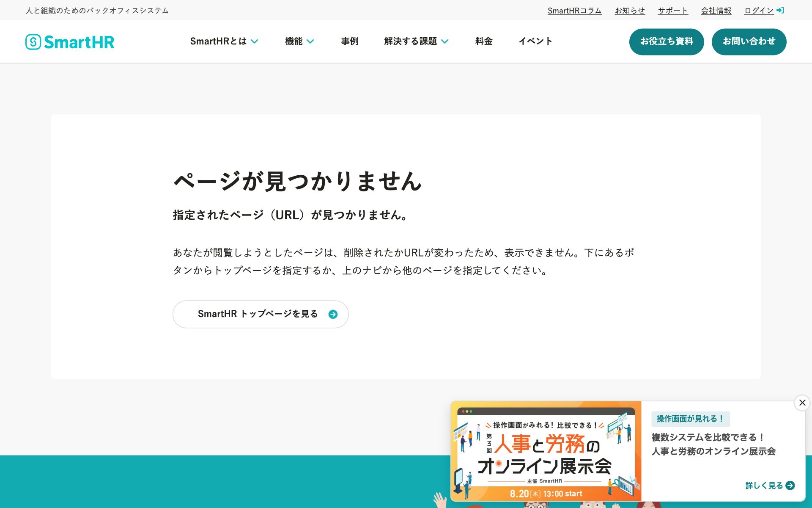Viewport: 812px width, 508px height.
Task: Click the SmartHR logo
Action: tap(70, 42)
